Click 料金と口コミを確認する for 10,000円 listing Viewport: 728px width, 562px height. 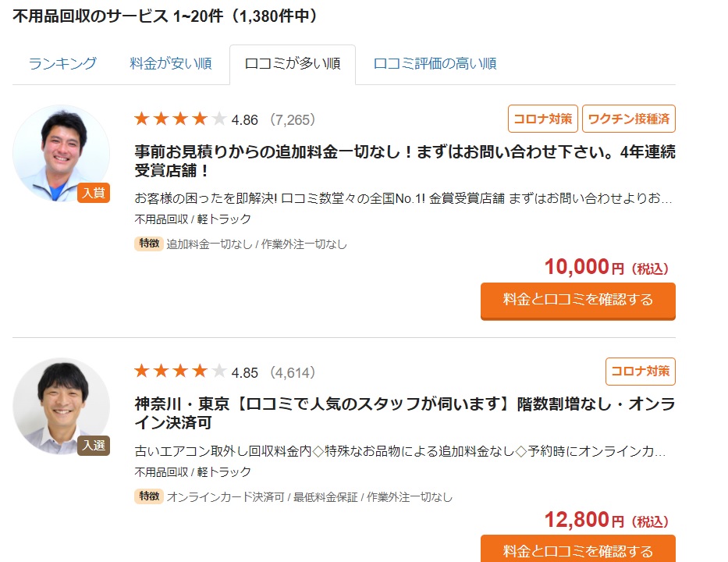(x=578, y=301)
